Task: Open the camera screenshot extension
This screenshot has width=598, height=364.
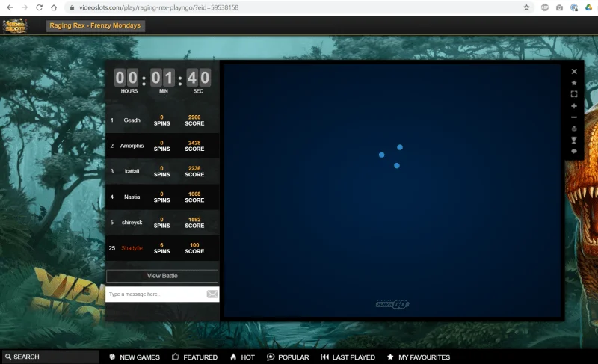Action: (x=559, y=7)
